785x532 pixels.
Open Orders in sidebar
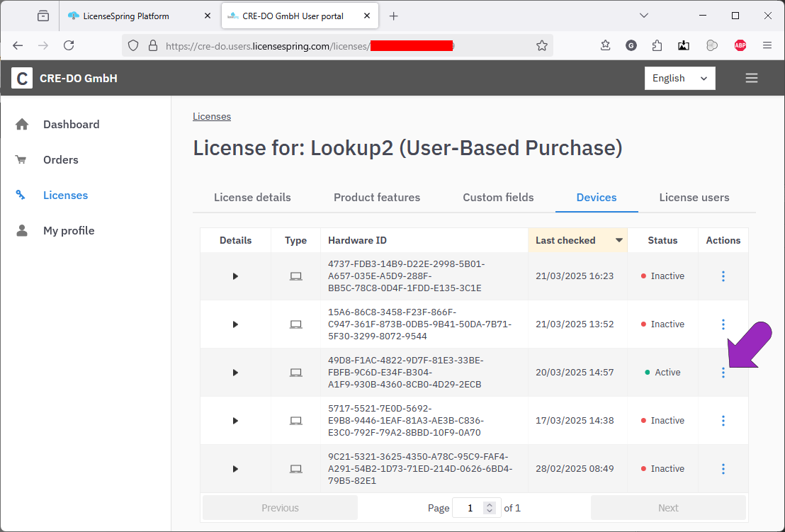pos(61,159)
